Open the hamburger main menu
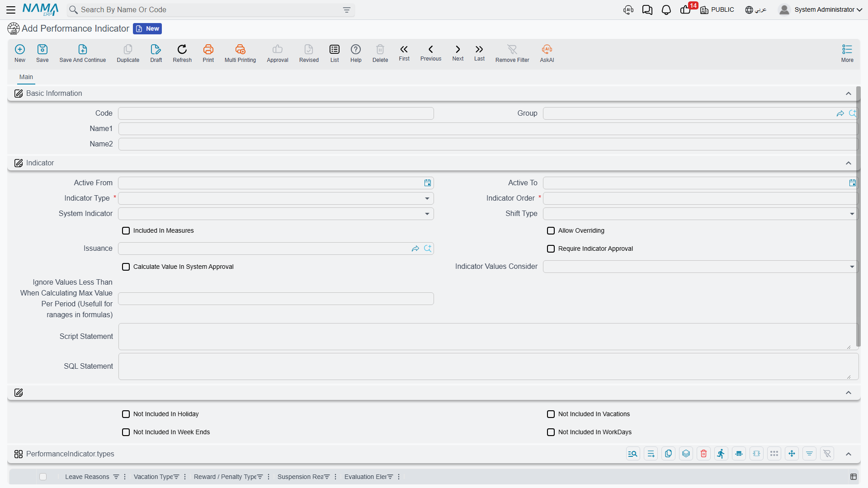 tap(11, 10)
